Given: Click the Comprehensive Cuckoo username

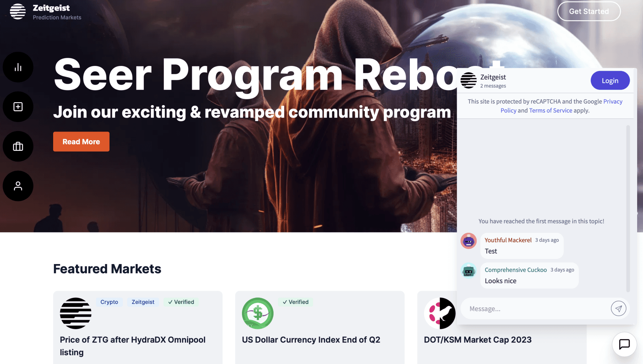Looking at the screenshot, I should (515, 270).
